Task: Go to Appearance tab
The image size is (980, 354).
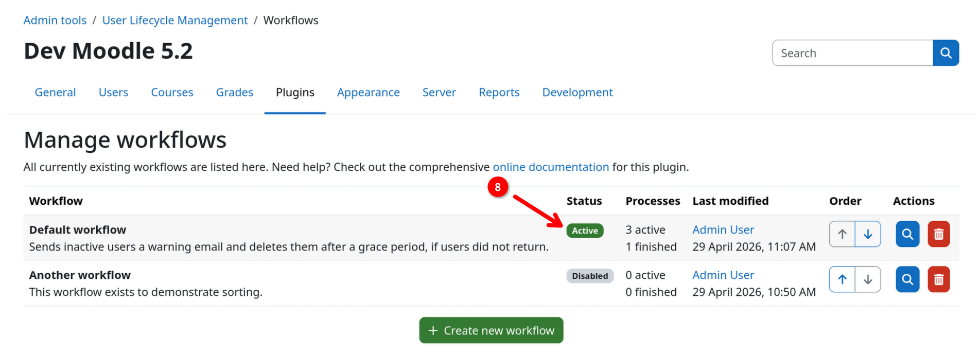Action: tap(368, 93)
